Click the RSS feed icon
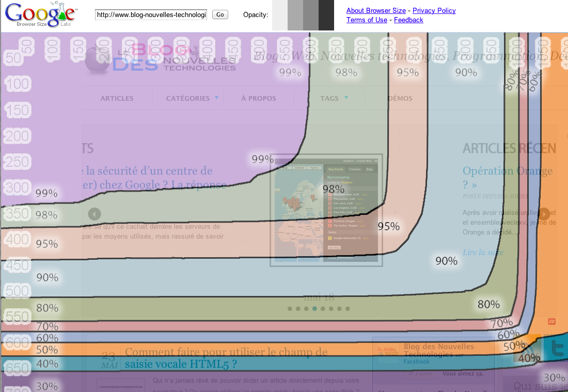 click(x=527, y=349)
